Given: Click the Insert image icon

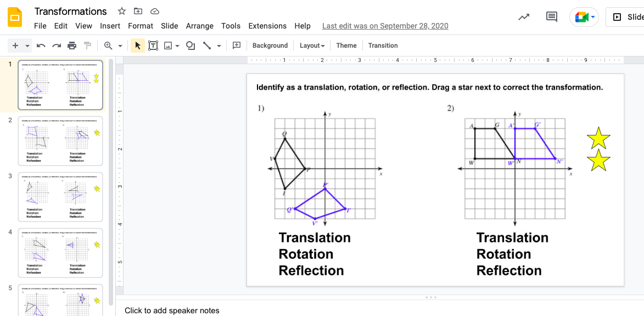Looking at the screenshot, I should click(168, 45).
